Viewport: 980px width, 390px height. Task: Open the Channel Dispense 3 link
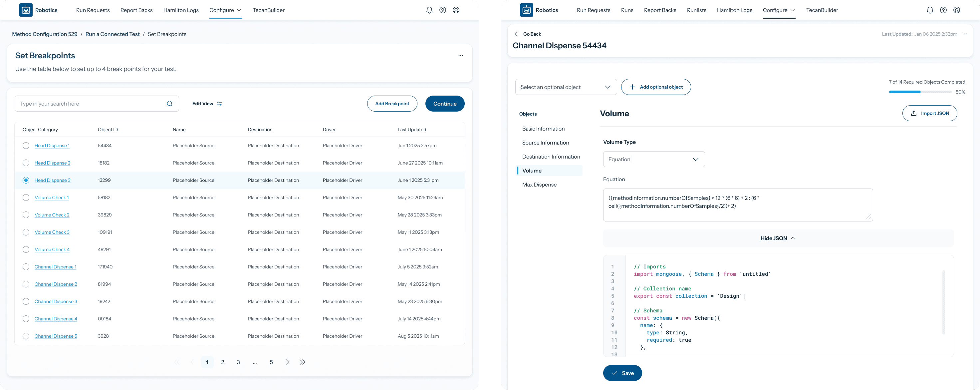pos(56,301)
